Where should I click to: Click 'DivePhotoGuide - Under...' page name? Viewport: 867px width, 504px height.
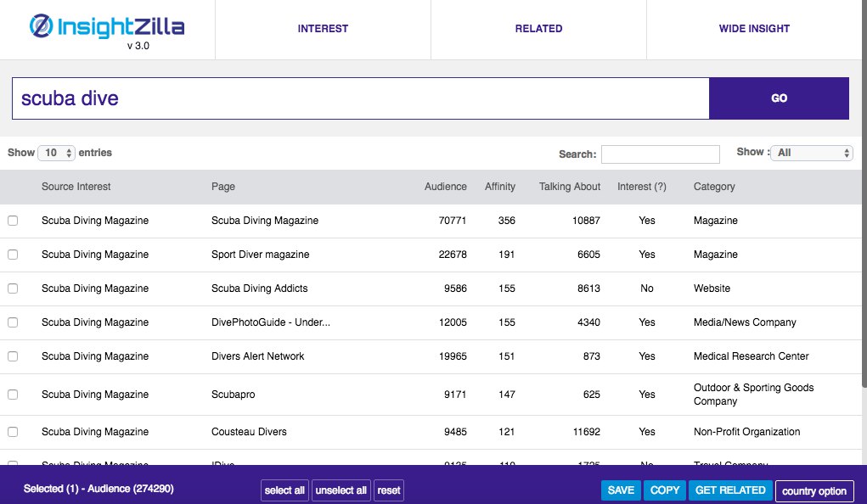point(270,322)
